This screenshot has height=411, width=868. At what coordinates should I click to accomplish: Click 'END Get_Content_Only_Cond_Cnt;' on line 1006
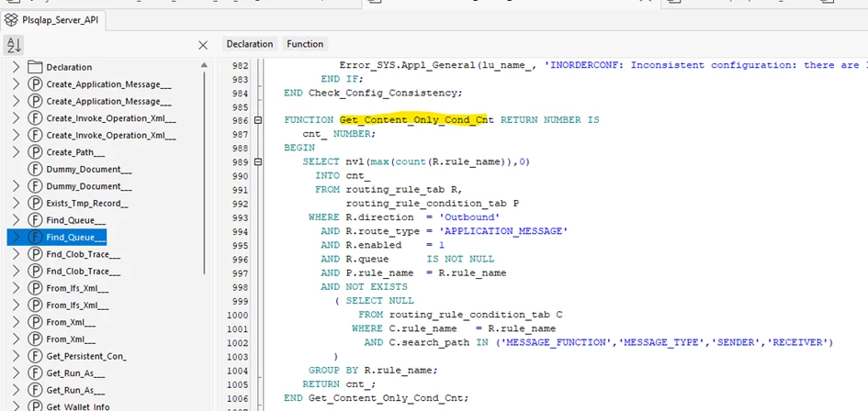[x=376, y=398]
